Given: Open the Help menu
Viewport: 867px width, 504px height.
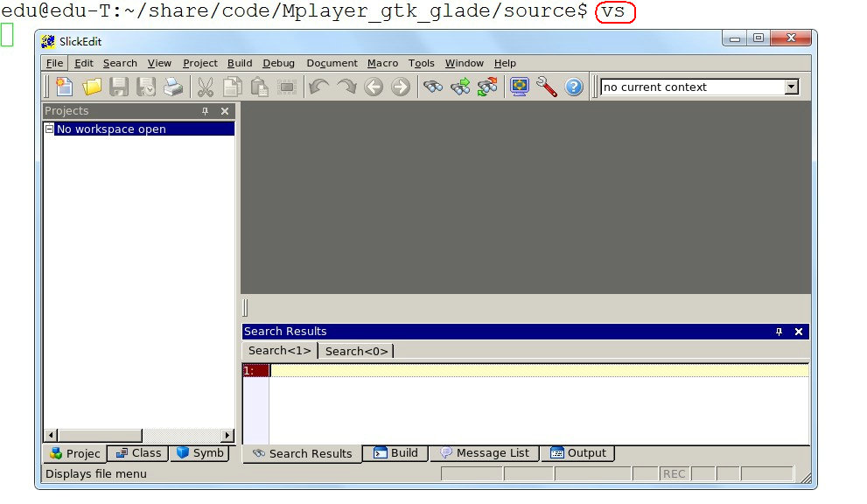Looking at the screenshot, I should click(505, 63).
